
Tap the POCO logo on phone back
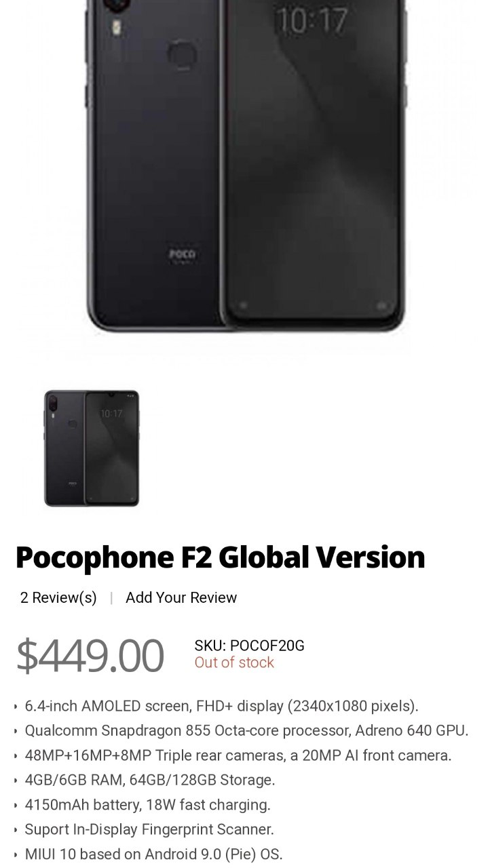(182, 254)
